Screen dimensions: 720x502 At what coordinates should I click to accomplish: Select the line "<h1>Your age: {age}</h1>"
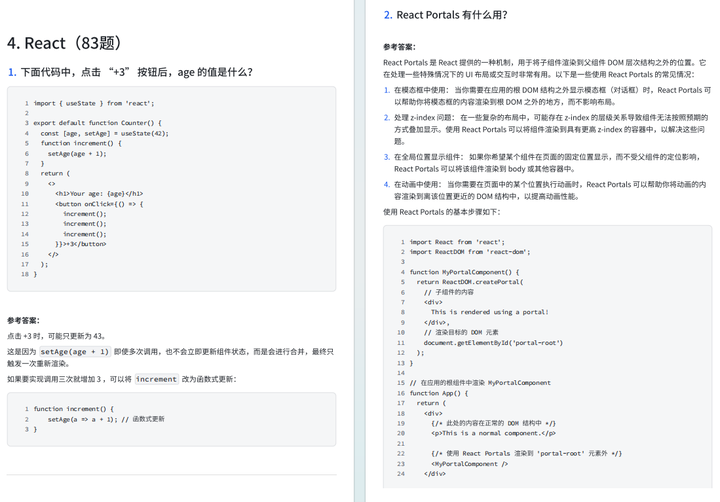[x=99, y=193]
